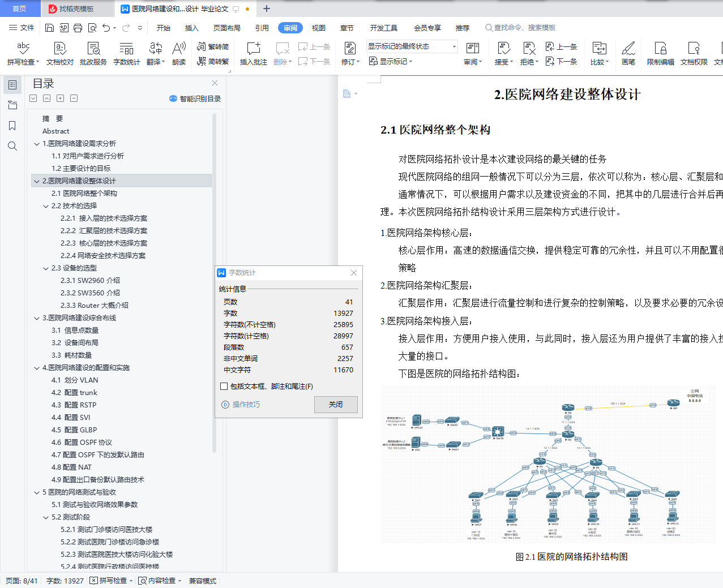The image size is (723, 588).
Task: Jump to 4.5 配置 GLBP in outline
Action: (74, 430)
